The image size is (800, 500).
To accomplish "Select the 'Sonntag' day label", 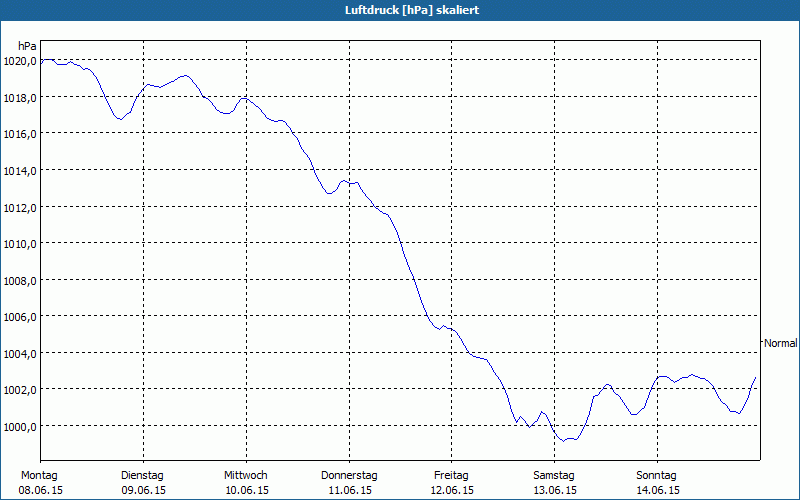I will tap(657, 476).
